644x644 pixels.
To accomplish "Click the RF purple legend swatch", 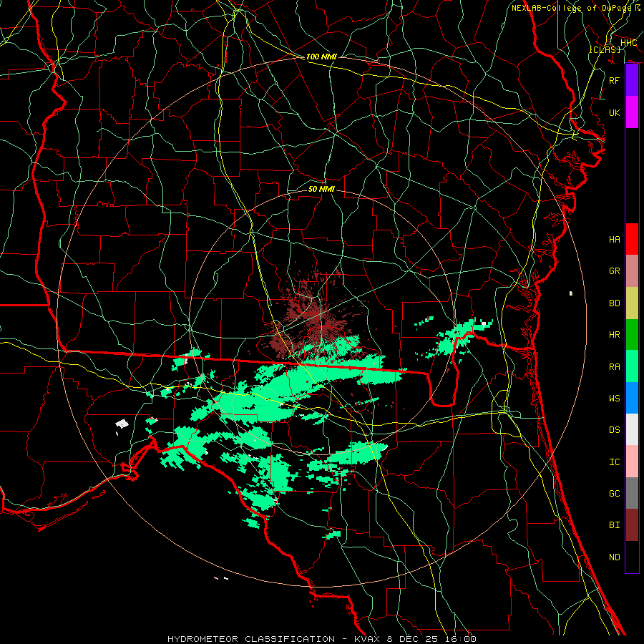I will point(632,80).
